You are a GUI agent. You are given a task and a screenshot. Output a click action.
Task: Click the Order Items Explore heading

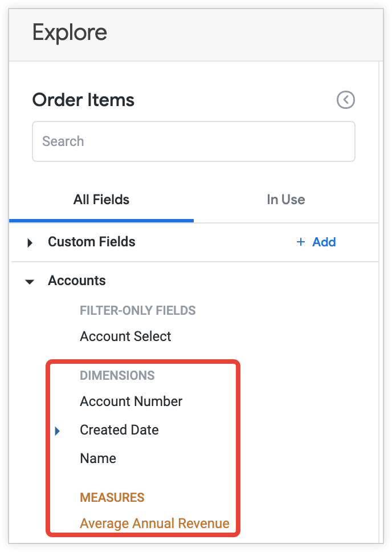(83, 100)
